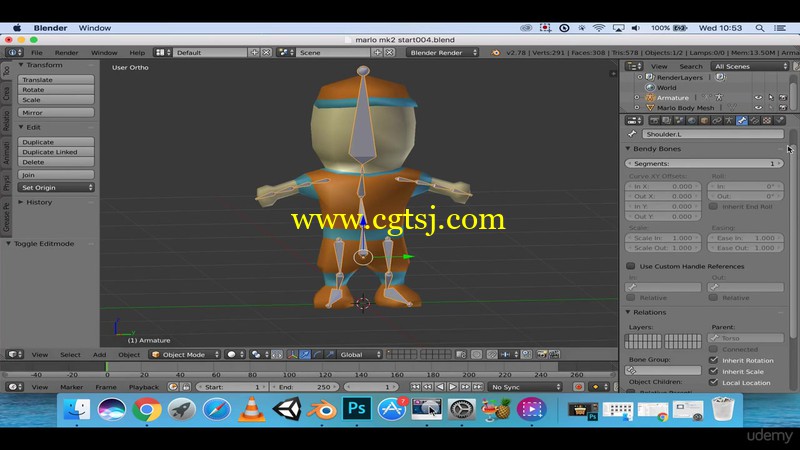This screenshot has height=450, width=800.
Task: Hide the Armature in viewport (eye icon)
Action: pos(758,97)
